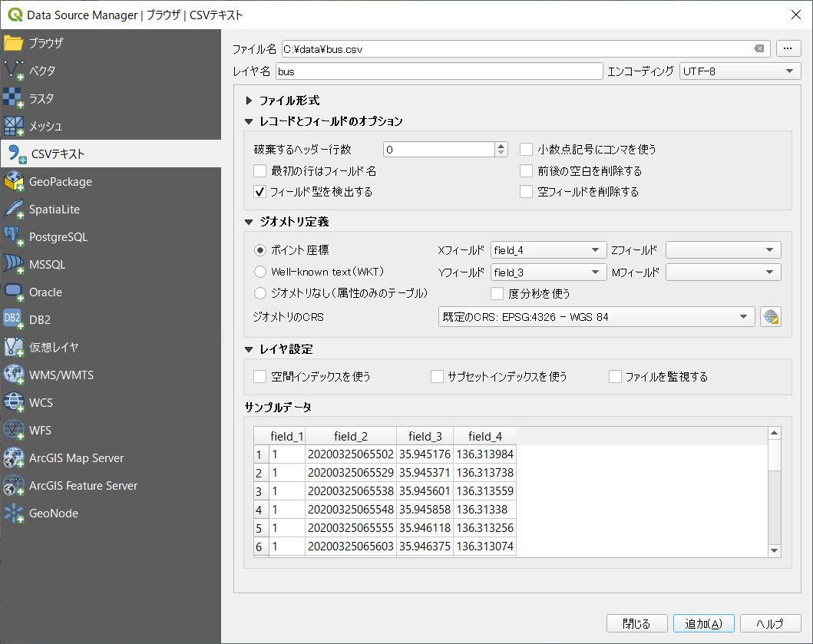813x644 pixels.
Task: Select the メッシュ mesh icon
Action: (14, 126)
